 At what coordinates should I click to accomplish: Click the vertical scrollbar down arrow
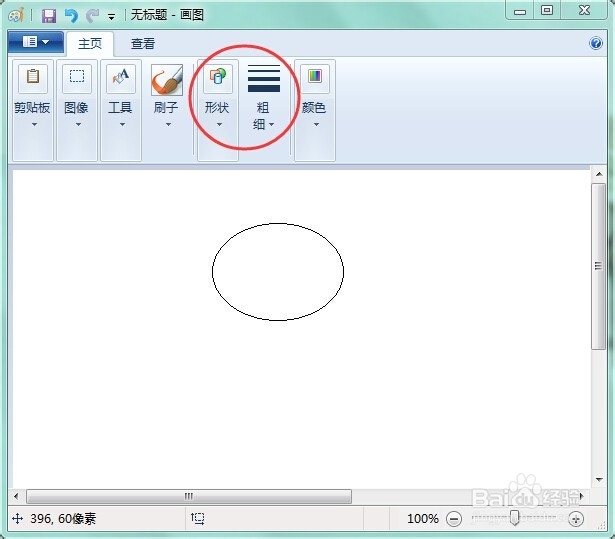click(599, 479)
